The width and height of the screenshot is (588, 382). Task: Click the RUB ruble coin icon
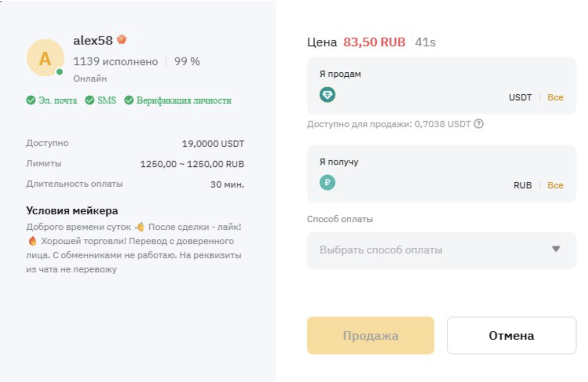328,183
